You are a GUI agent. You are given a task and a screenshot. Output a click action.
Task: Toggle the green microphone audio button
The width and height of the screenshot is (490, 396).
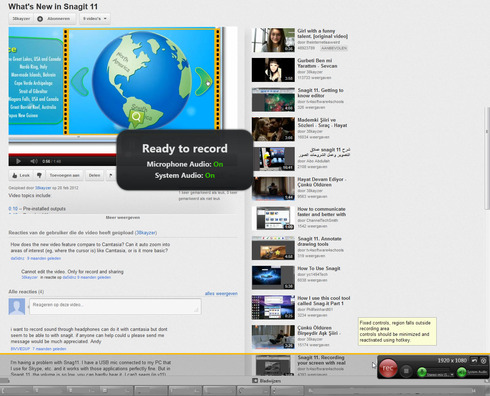(x=422, y=372)
